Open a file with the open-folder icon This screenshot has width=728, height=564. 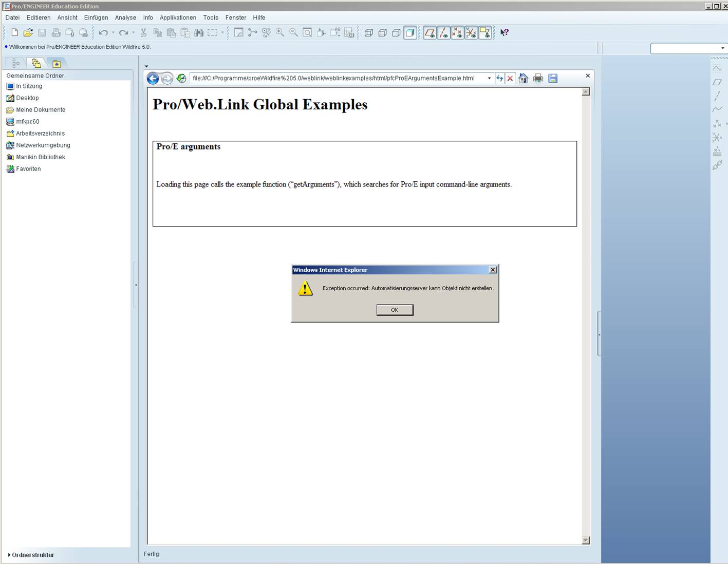coord(28,32)
